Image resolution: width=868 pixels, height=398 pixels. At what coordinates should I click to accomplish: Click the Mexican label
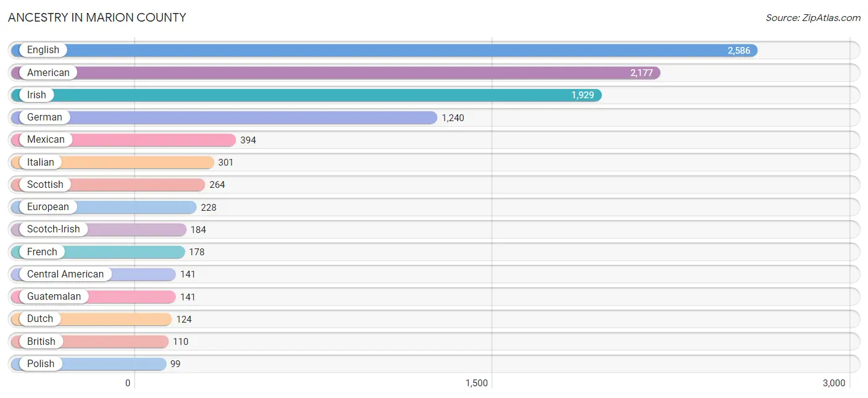coord(46,139)
